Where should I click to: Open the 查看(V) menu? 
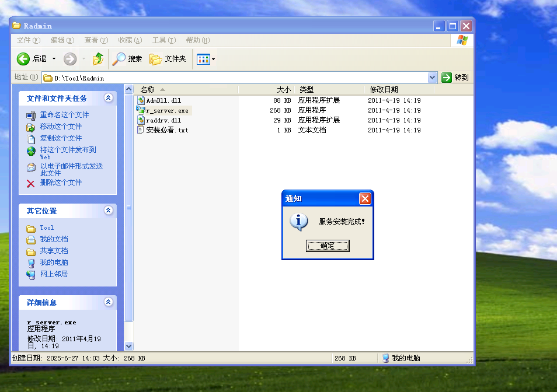point(96,40)
